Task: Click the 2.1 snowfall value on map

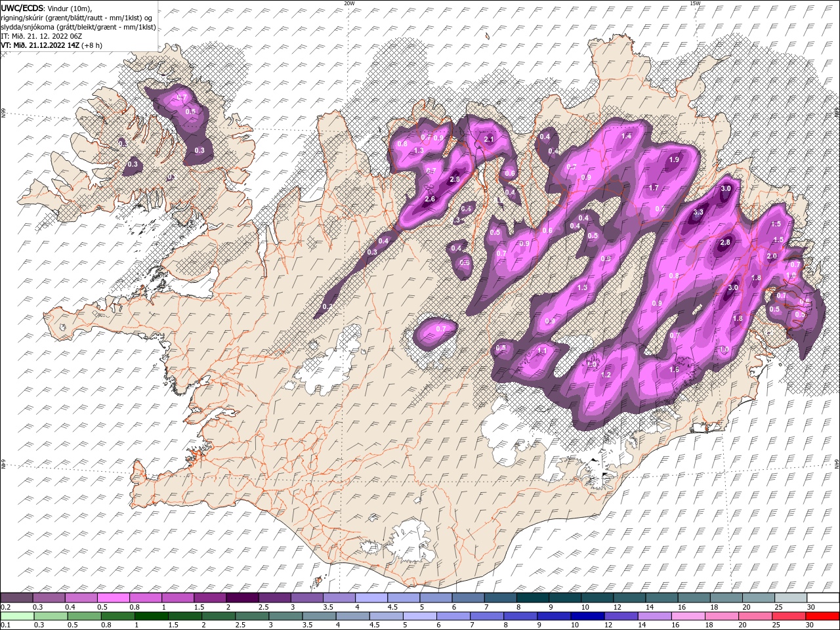Action: 488,139
